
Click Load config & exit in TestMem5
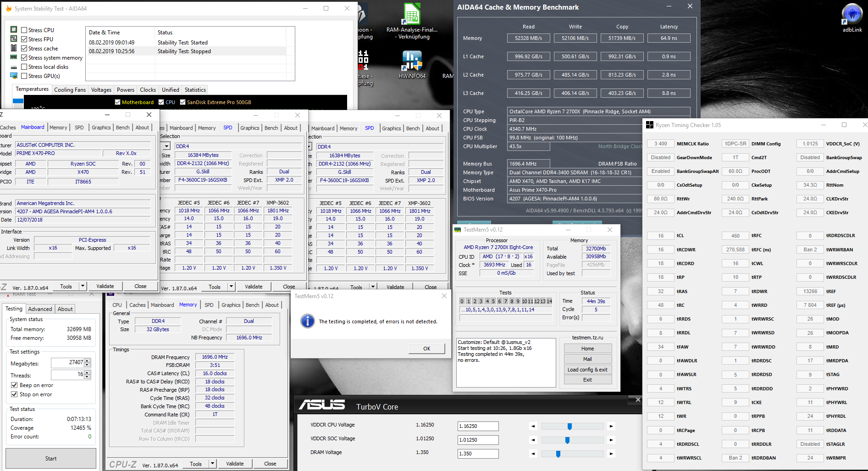pos(588,370)
